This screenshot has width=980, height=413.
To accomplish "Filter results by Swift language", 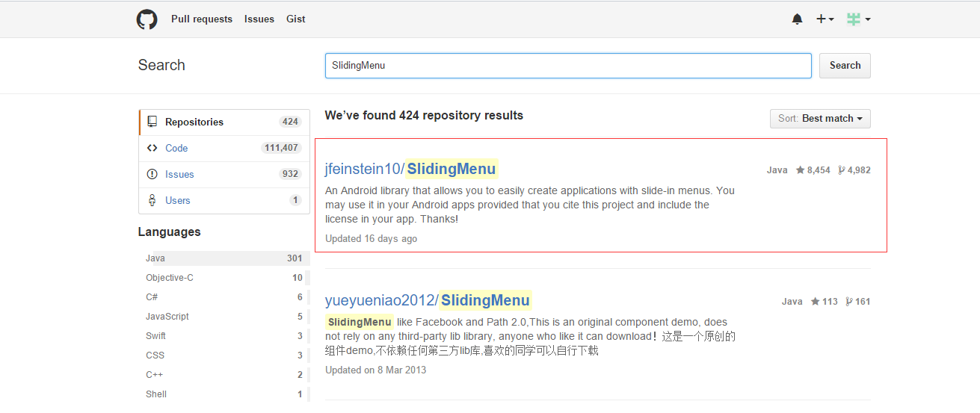I will (x=224, y=336).
